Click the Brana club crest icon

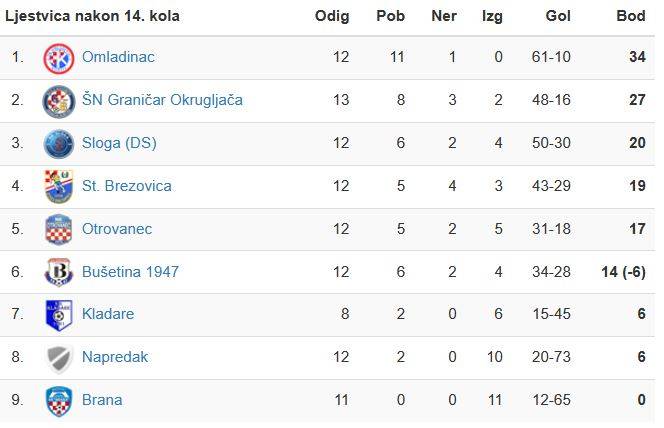(59, 401)
